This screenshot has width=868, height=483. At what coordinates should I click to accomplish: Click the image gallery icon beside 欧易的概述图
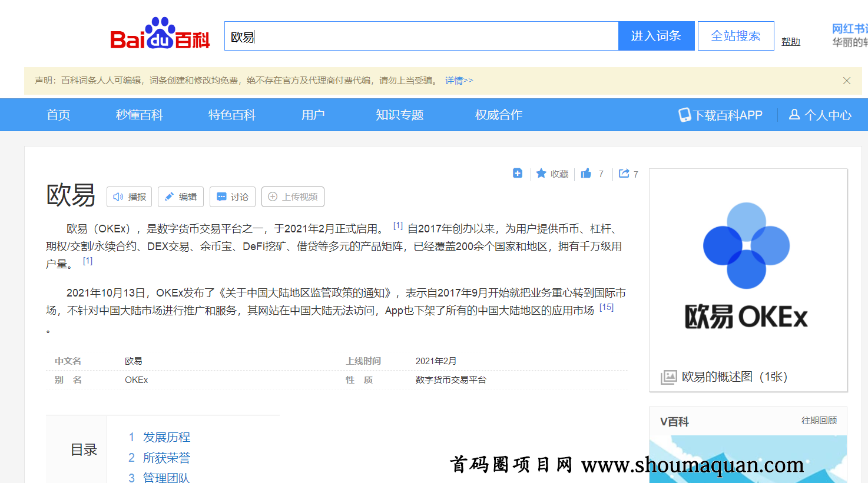click(668, 377)
